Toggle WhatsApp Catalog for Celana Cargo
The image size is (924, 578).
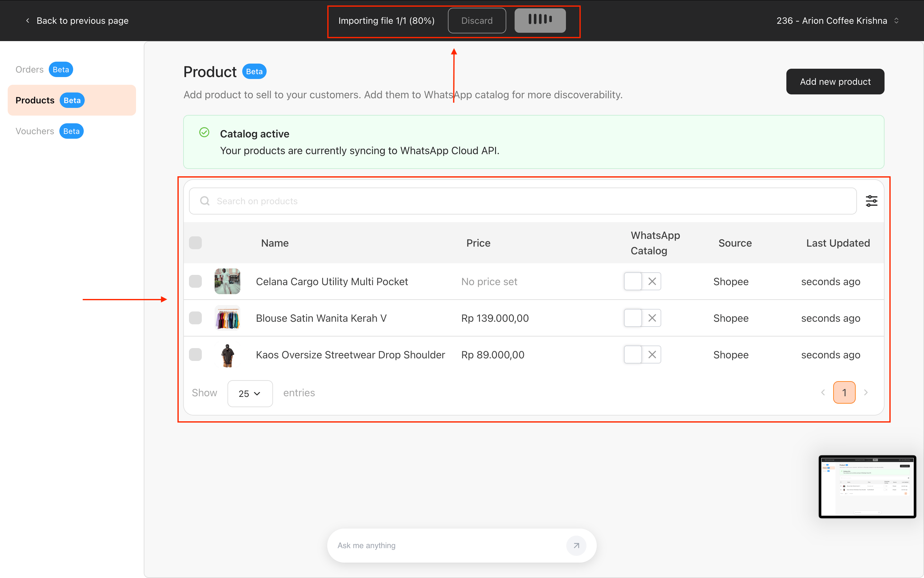642,281
